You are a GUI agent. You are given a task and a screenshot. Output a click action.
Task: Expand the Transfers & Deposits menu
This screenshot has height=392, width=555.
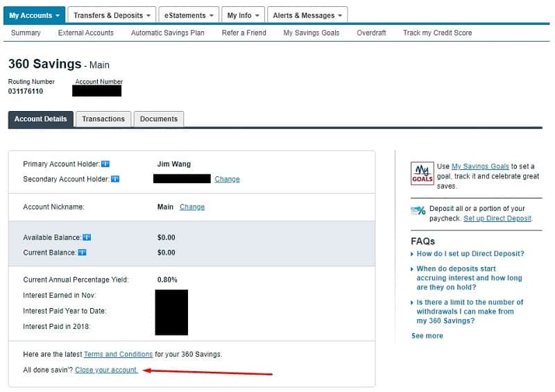112,15
